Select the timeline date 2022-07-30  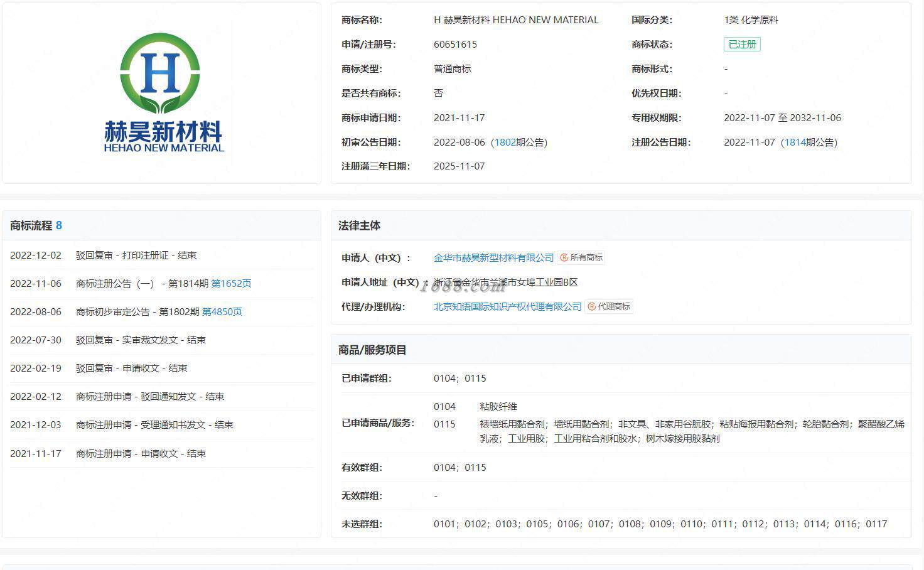(36, 340)
